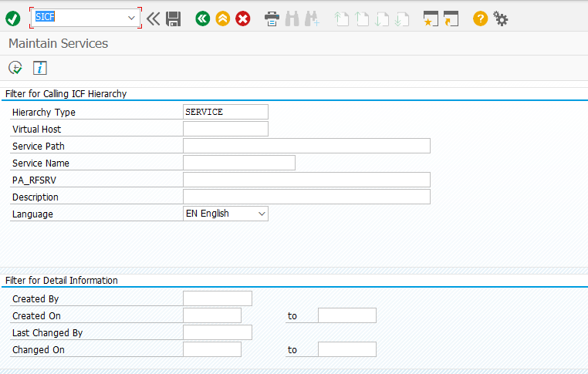The image size is (588, 374).
Task: Click the Last Page icon
Action: coord(401,19)
